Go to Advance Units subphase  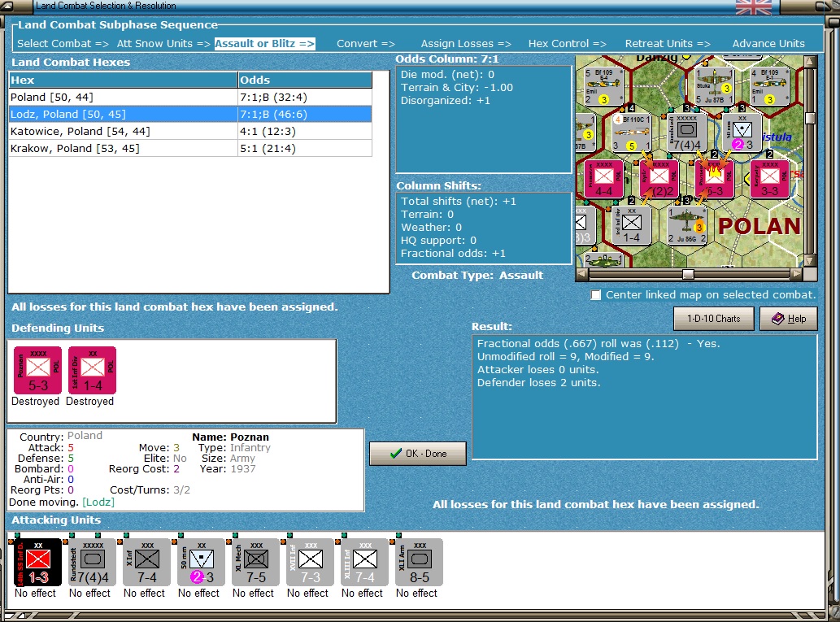768,44
